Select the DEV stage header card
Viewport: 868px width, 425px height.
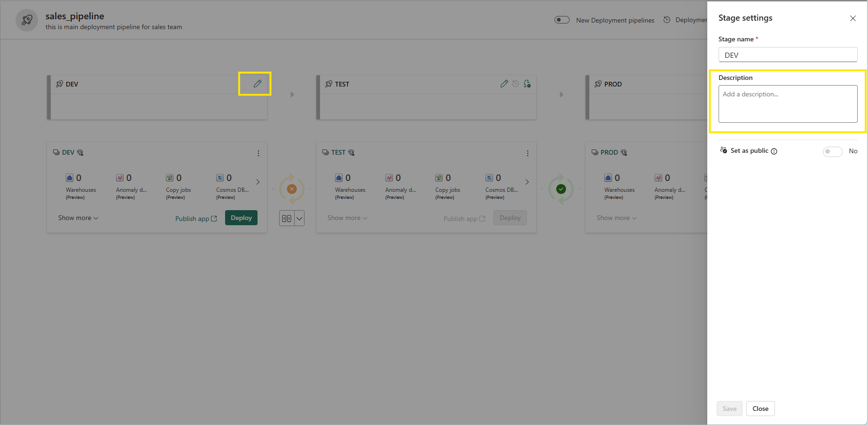pyautogui.click(x=157, y=97)
